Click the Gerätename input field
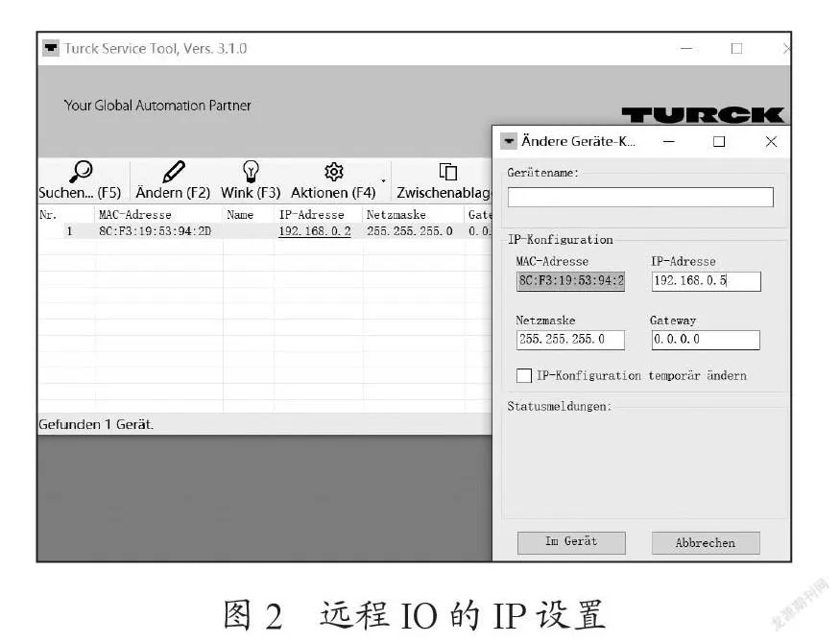This screenshot has width=840, height=642. [x=640, y=197]
